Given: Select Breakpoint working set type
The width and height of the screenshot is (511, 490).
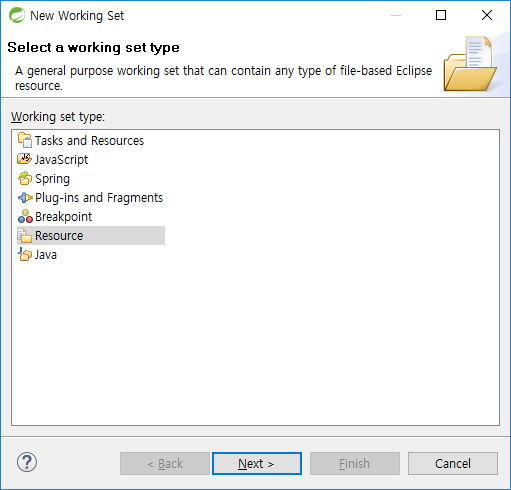Looking at the screenshot, I should pos(63,217).
